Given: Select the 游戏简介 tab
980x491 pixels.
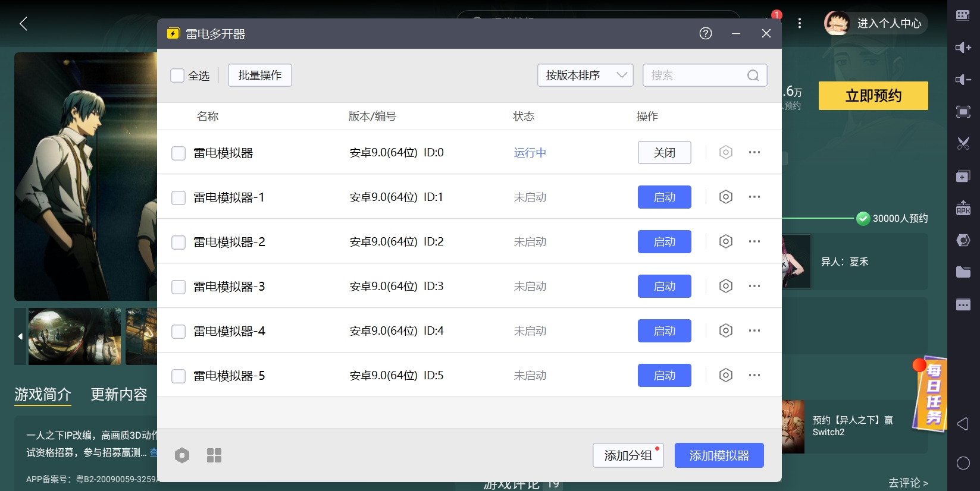Looking at the screenshot, I should [x=43, y=395].
